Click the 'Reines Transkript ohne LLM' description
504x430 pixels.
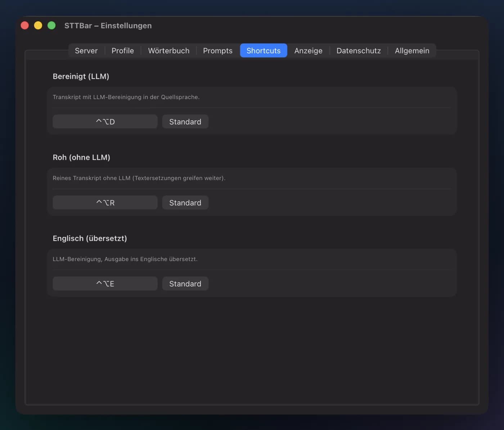pos(139,178)
